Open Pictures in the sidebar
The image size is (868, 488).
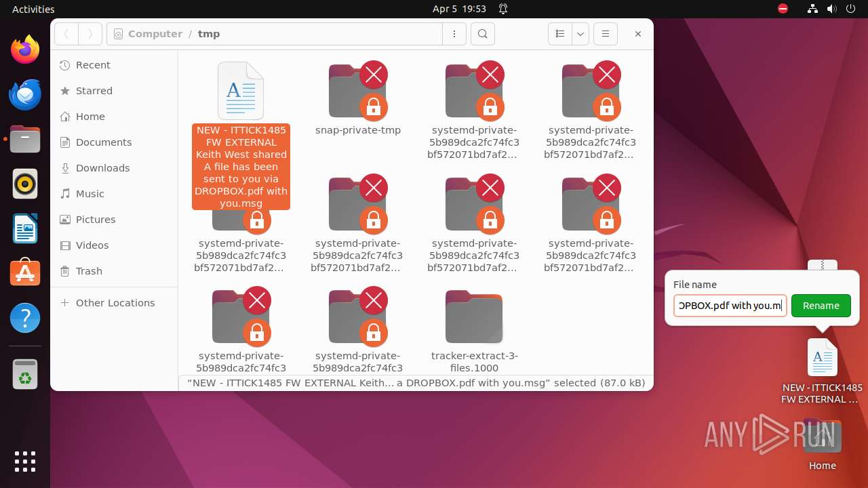114,220
